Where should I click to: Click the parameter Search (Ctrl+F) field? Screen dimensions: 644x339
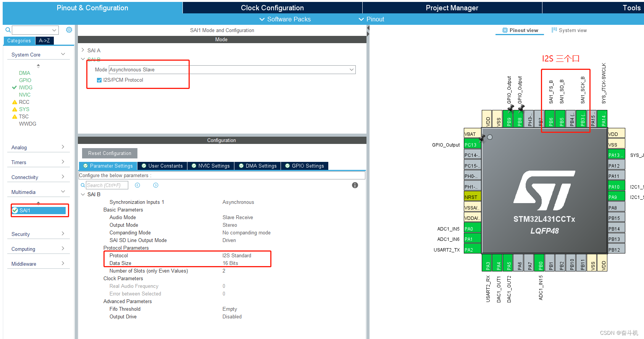click(x=107, y=185)
